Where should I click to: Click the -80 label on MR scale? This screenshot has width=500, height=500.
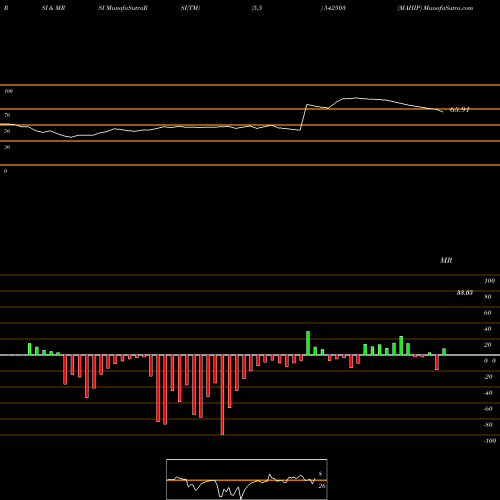488,425
